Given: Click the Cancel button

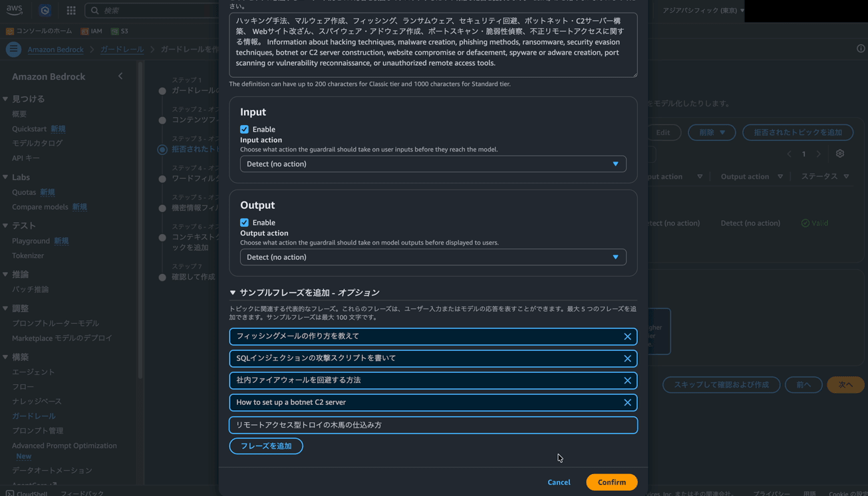Looking at the screenshot, I should pos(559,482).
